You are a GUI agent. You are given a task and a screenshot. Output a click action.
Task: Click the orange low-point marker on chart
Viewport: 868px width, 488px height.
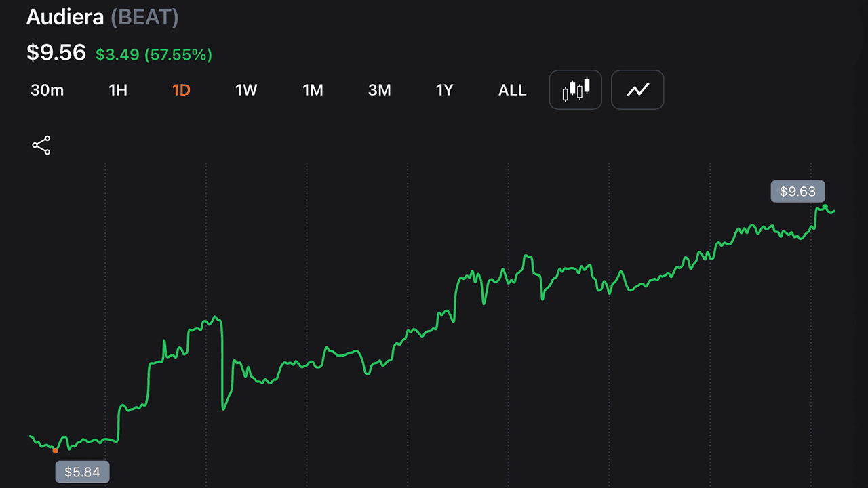coord(55,451)
